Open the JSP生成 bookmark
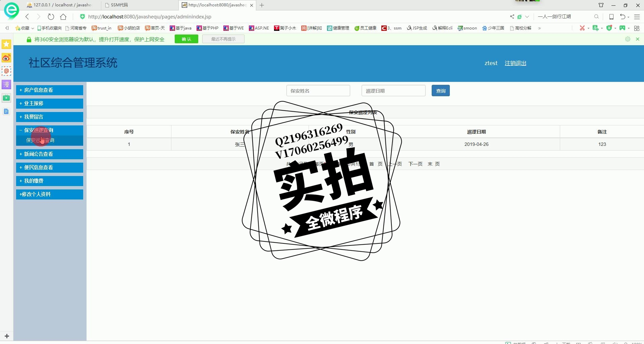 [x=417, y=28]
